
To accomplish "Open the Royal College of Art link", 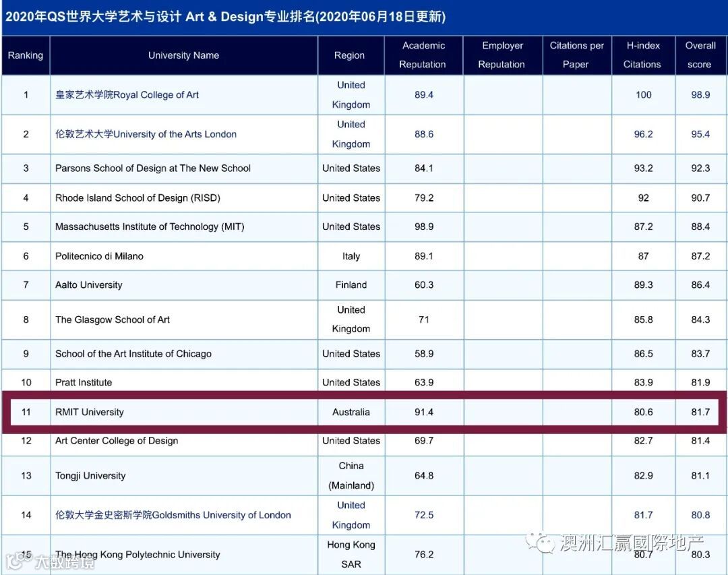I will (127, 95).
